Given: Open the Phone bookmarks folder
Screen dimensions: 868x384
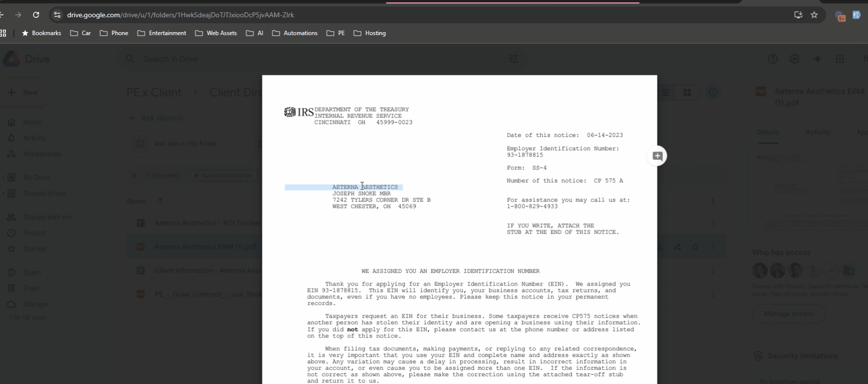Looking at the screenshot, I should (114, 33).
